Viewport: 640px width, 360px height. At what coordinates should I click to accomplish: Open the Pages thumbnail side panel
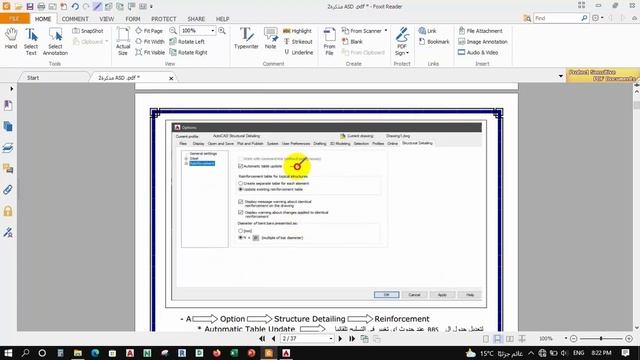[x=8, y=127]
